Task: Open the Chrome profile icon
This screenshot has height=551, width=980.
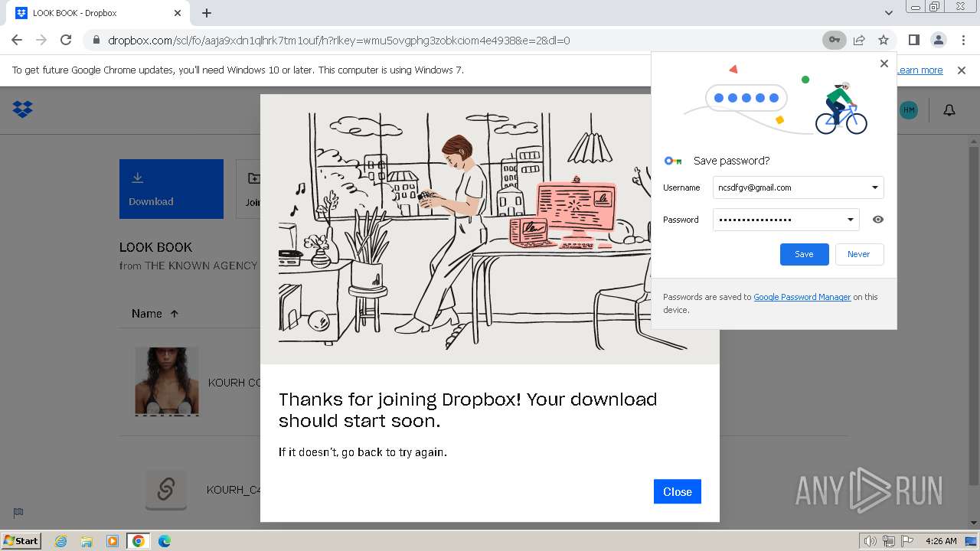Action: [x=938, y=40]
